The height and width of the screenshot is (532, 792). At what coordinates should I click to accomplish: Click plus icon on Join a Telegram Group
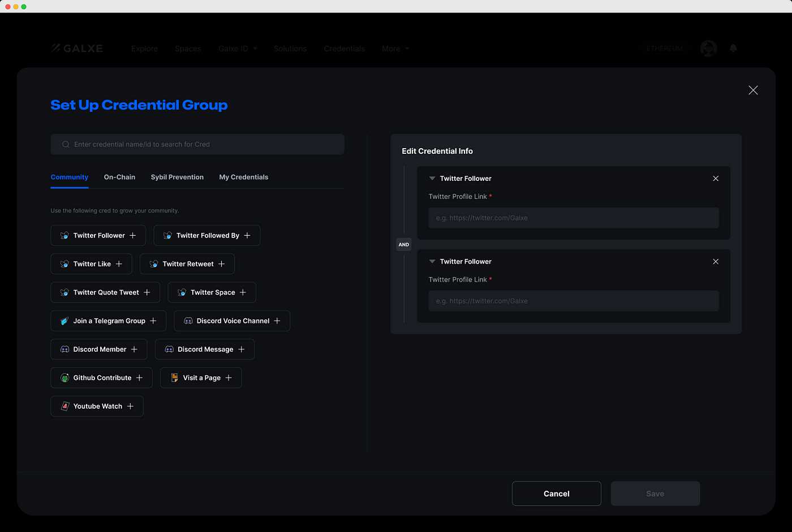[153, 321]
